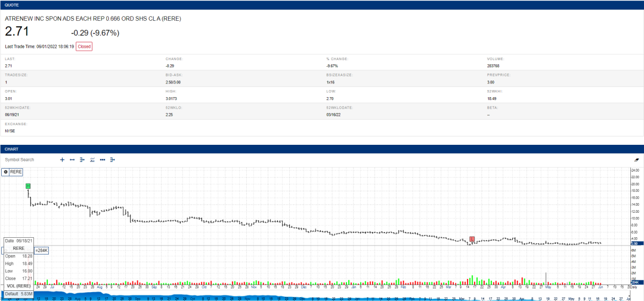Focus the Symbol Search field
The height and width of the screenshot is (301, 644).
click(20, 160)
